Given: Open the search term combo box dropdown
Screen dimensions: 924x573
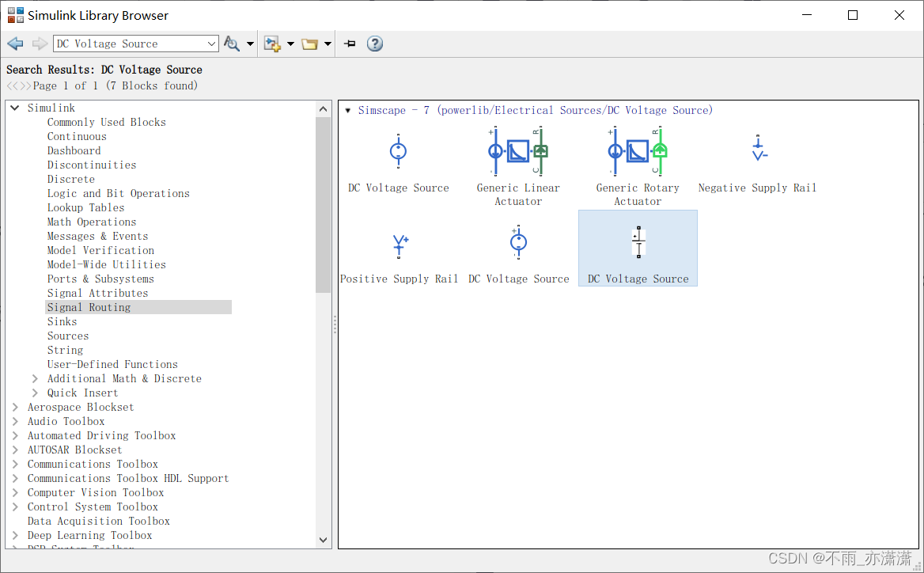Looking at the screenshot, I should pyautogui.click(x=211, y=44).
